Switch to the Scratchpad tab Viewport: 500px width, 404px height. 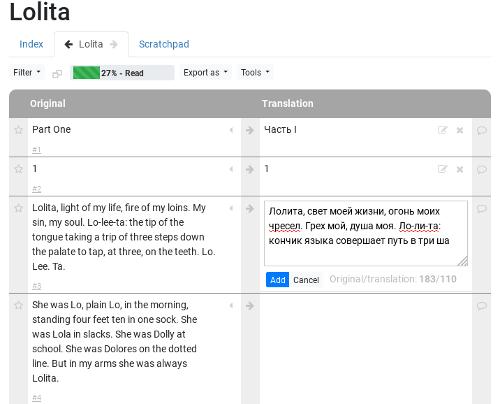(164, 44)
